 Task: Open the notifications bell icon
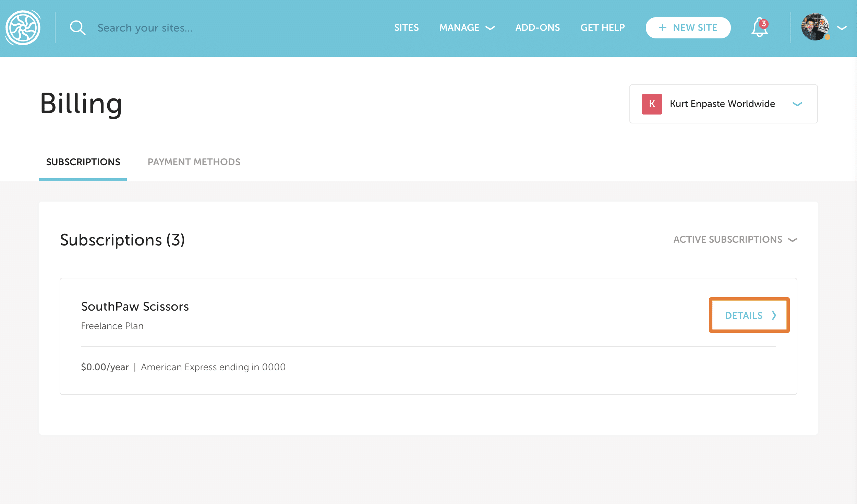click(x=759, y=28)
